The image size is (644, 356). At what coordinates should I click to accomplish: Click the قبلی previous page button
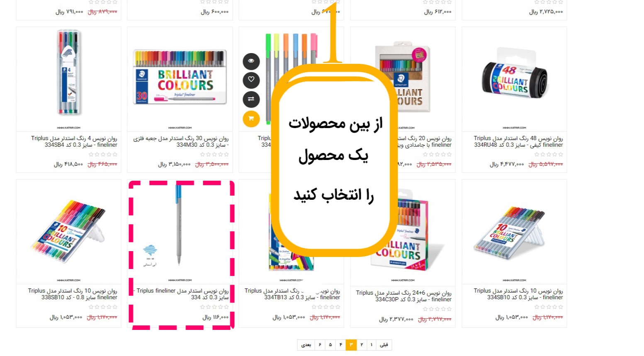click(x=384, y=345)
